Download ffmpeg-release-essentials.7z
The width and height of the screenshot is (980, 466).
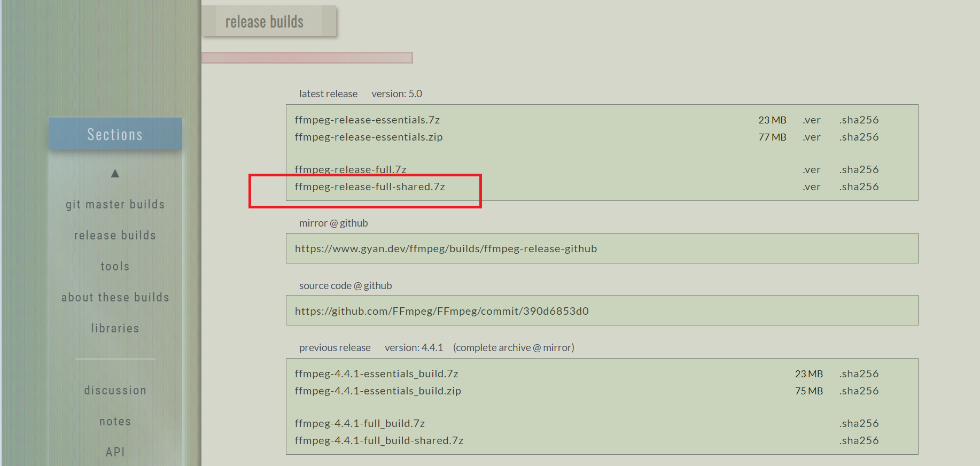point(367,120)
